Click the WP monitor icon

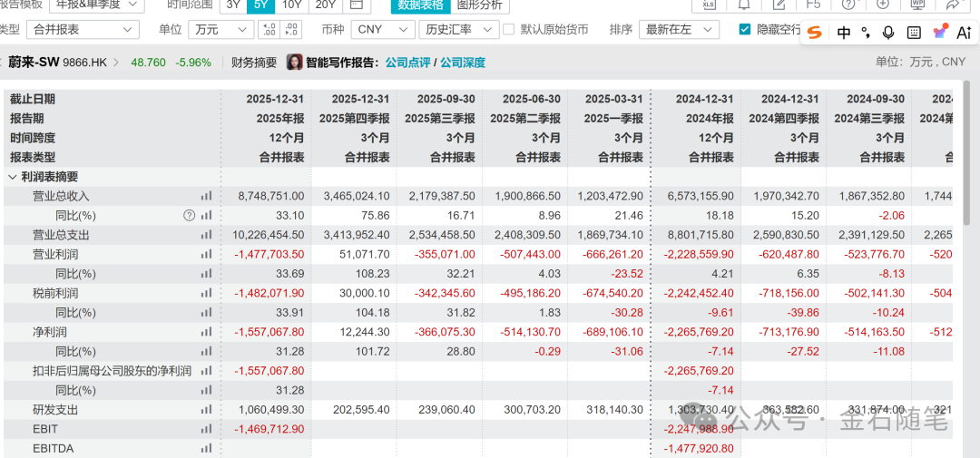[917, 4]
